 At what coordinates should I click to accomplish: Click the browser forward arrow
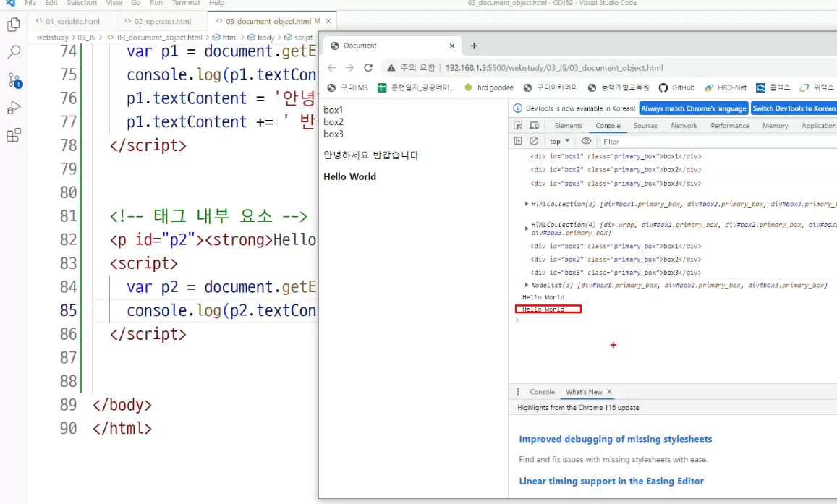(x=349, y=68)
